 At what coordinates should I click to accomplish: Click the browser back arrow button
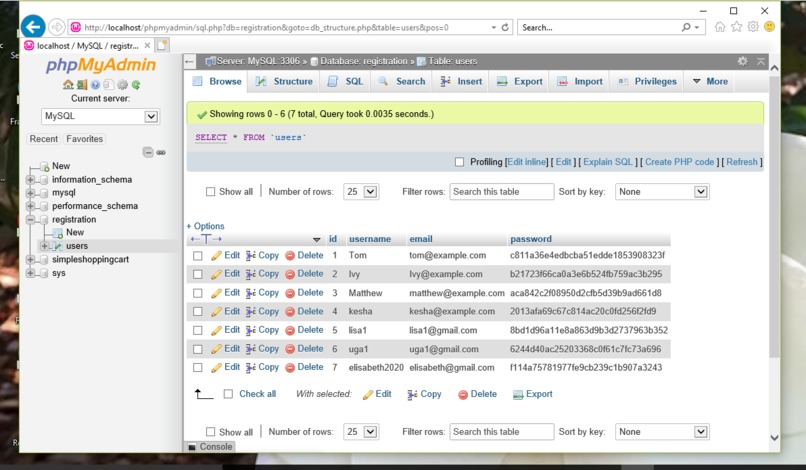33,27
